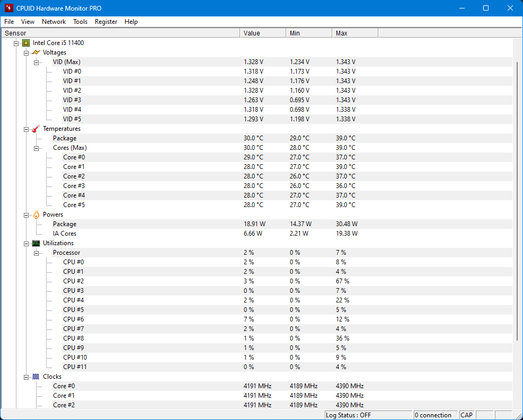Select the VID #0 row
Viewport: 523px width, 420px height.
click(287, 72)
